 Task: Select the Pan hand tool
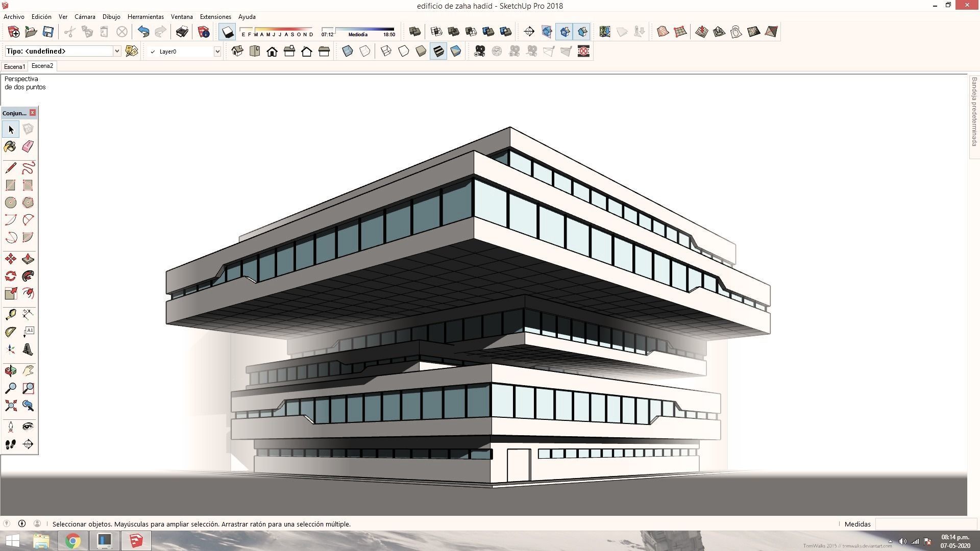pyautogui.click(x=28, y=371)
